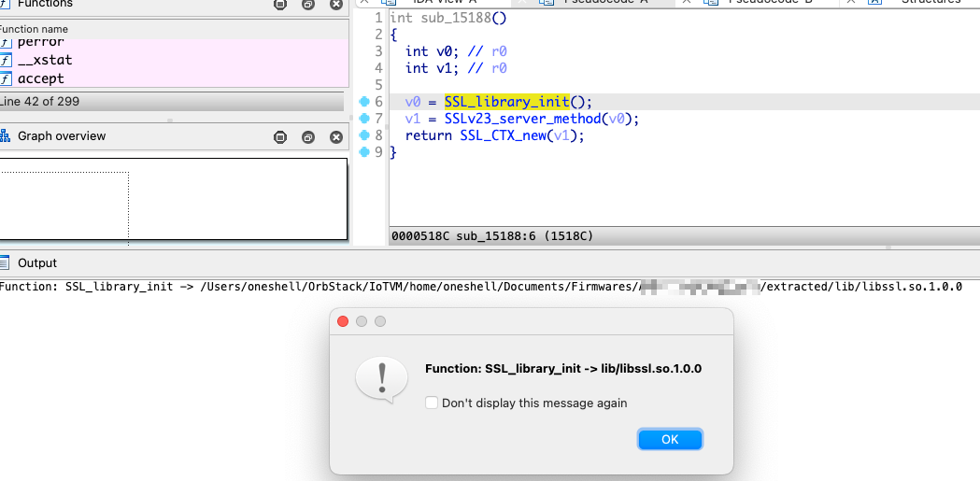Click the v1 argument in SSL_CTX_new
The image size is (980, 481).
[561, 134]
